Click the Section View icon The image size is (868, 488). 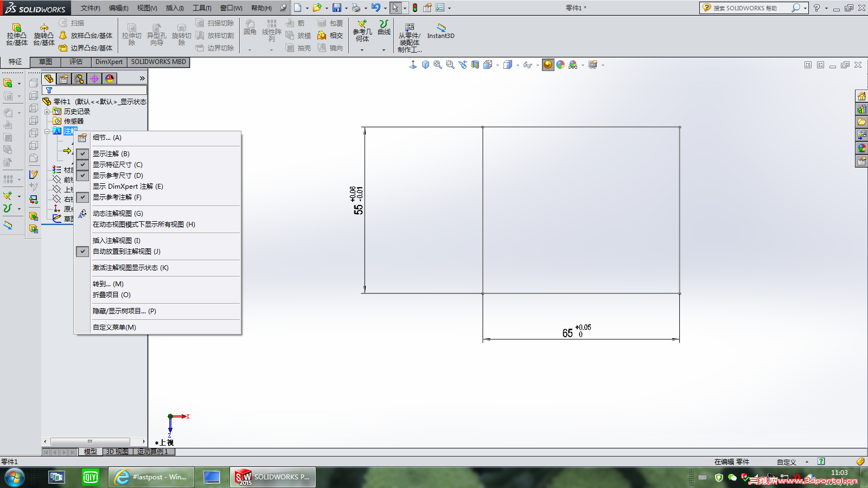coord(475,65)
